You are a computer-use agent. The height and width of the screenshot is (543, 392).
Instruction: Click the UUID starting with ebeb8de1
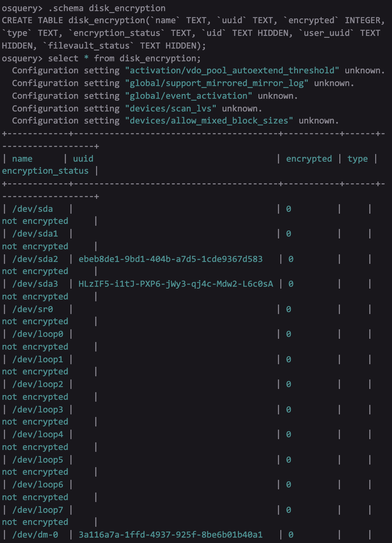click(x=171, y=259)
